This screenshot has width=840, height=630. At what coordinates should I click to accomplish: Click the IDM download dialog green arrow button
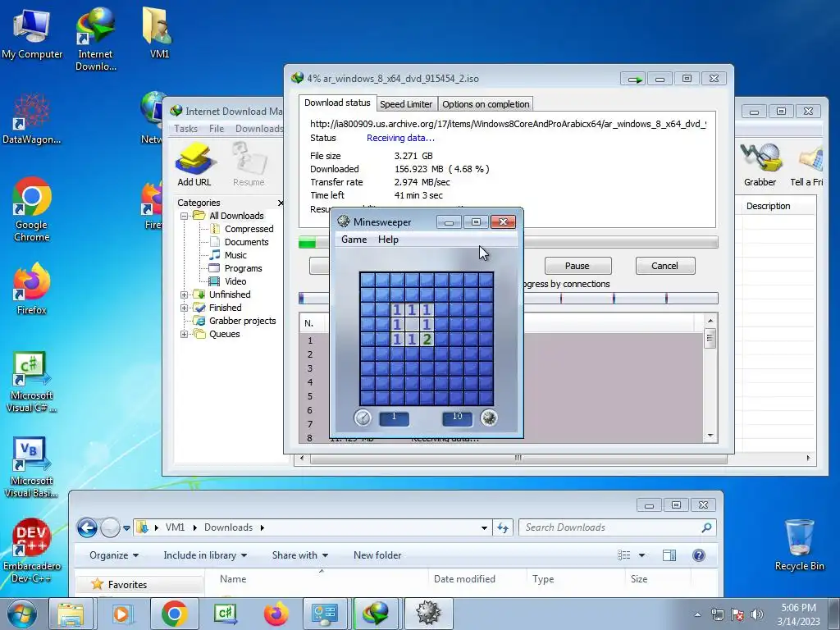[x=634, y=79]
